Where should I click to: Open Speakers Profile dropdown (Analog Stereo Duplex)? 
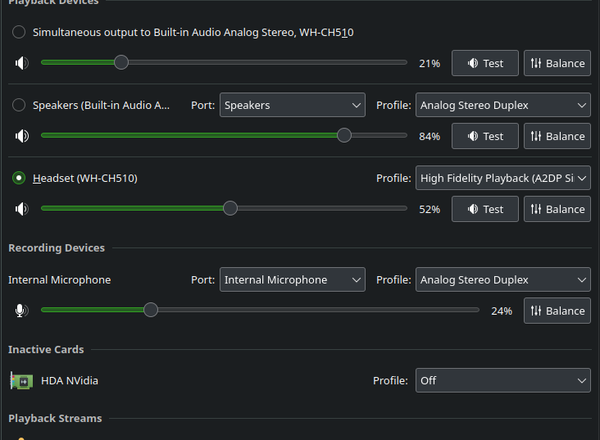point(503,105)
